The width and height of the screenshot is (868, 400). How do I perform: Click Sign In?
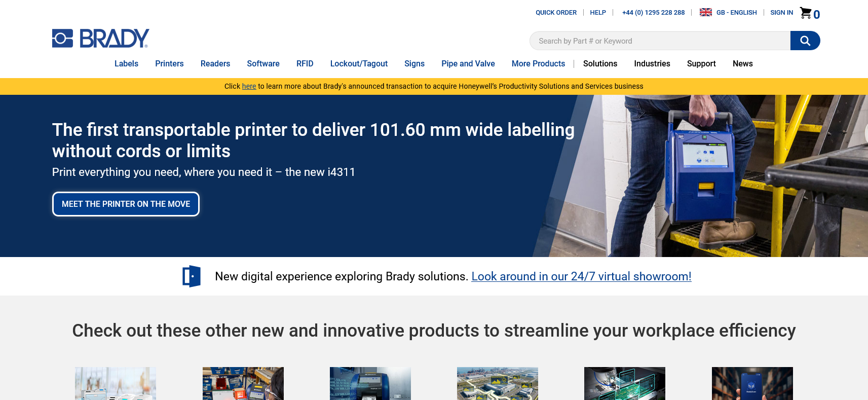pyautogui.click(x=781, y=13)
